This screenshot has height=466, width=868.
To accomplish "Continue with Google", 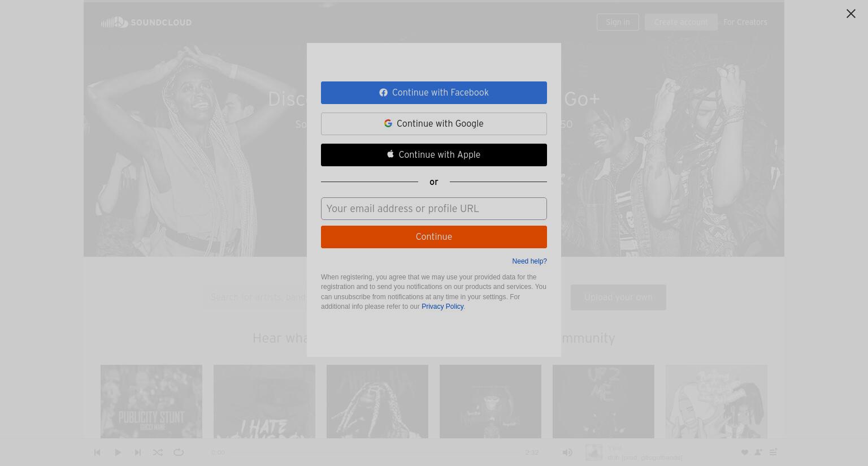I will 433,124.
